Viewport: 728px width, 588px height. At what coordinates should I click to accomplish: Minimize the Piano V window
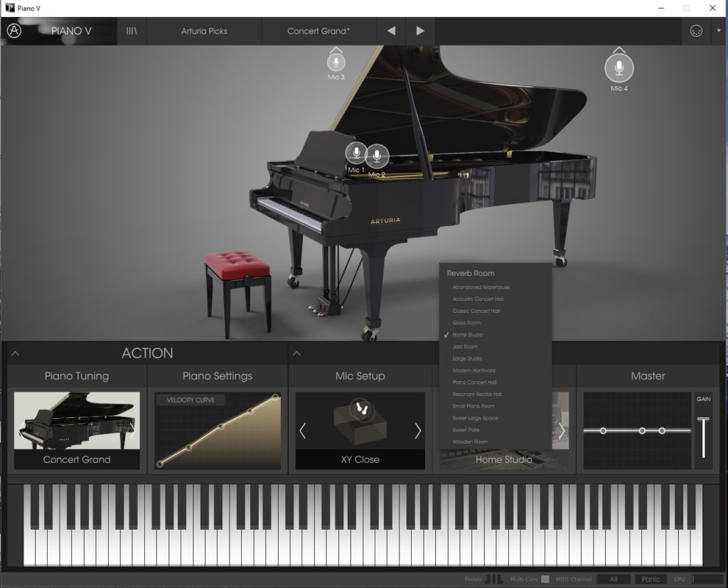(661, 8)
